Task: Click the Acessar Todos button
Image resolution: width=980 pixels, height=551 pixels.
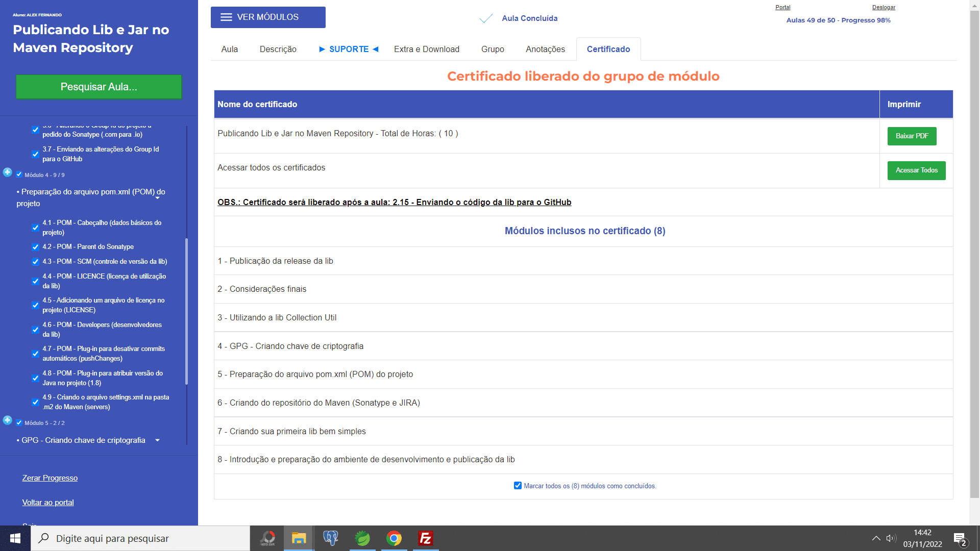Action: (916, 170)
